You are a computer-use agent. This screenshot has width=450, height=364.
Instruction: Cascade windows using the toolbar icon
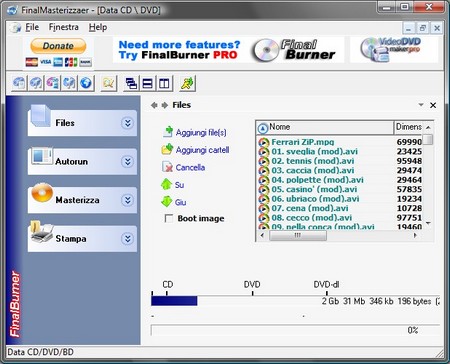click(131, 83)
